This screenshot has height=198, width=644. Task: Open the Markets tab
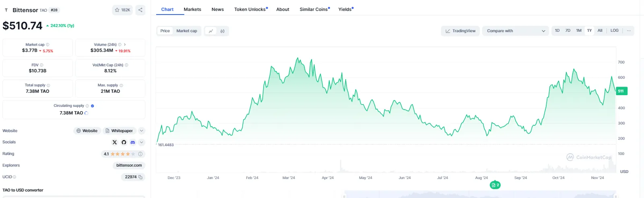coord(192,9)
